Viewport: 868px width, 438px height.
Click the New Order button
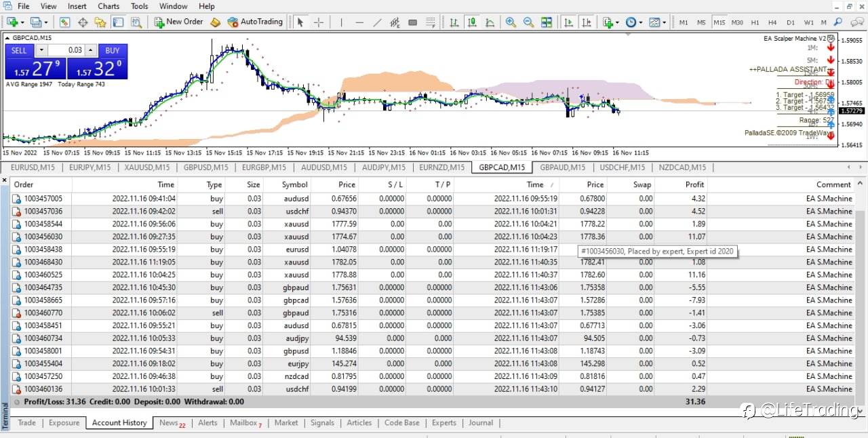click(x=178, y=22)
